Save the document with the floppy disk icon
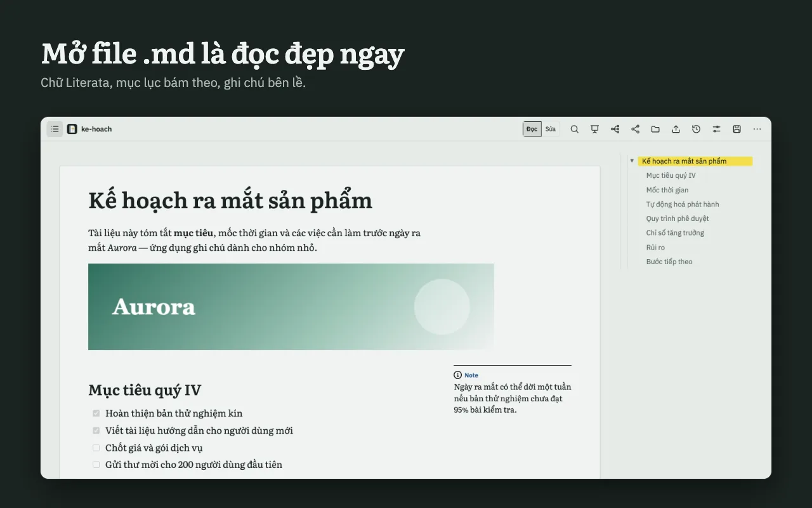 coord(737,129)
